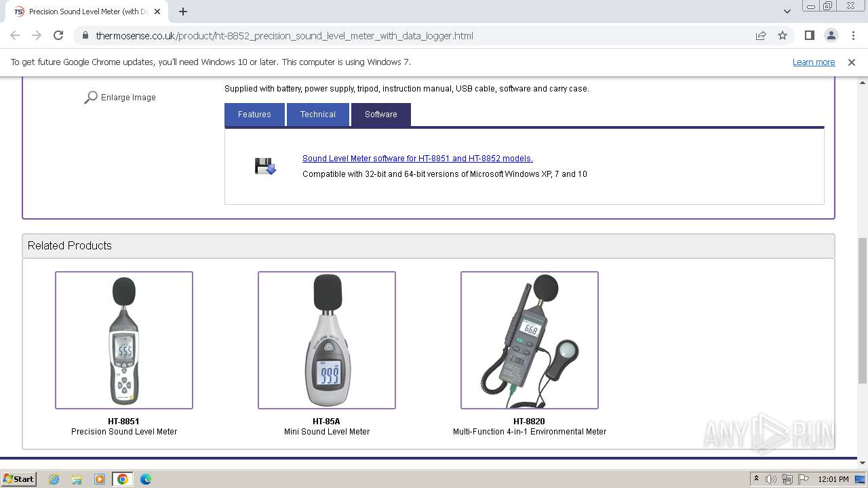Expand the Chrome tab search dropdown
Screen dimensions: 868x488
(787, 11)
